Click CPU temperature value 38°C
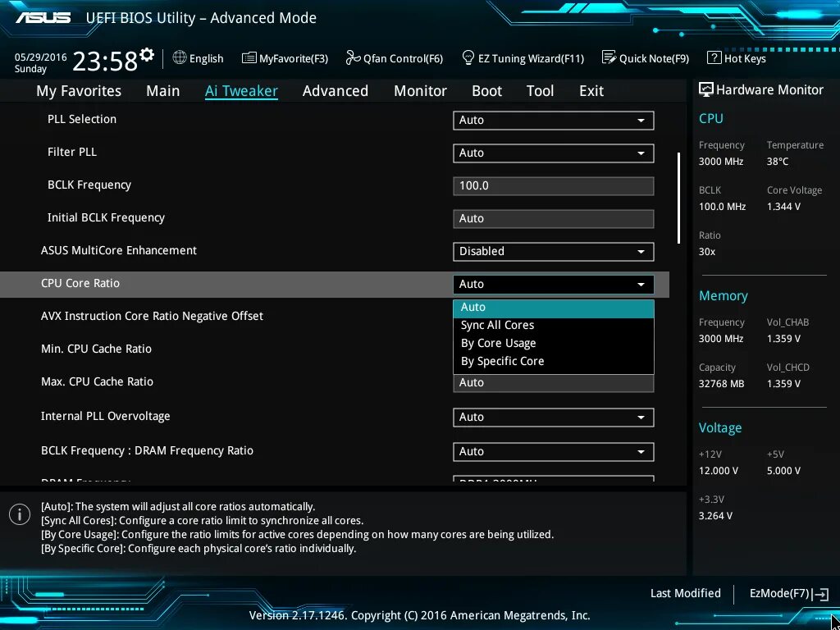Viewport: 840px width, 630px height. 778,162
